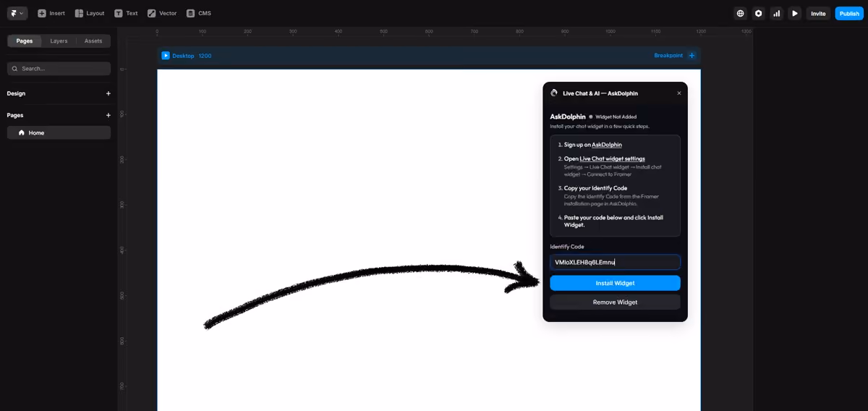
Task: Switch to the Pages tab
Action: [25, 41]
